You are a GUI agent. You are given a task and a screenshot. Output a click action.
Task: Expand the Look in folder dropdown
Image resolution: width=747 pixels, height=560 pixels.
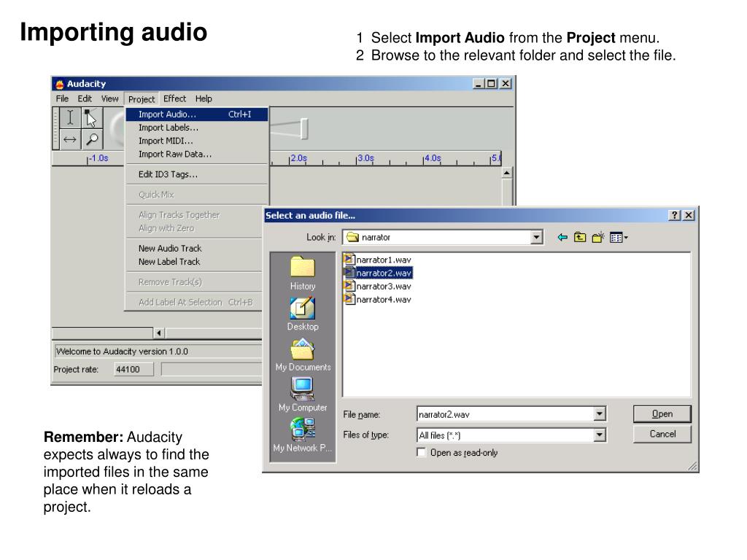[536, 237]
